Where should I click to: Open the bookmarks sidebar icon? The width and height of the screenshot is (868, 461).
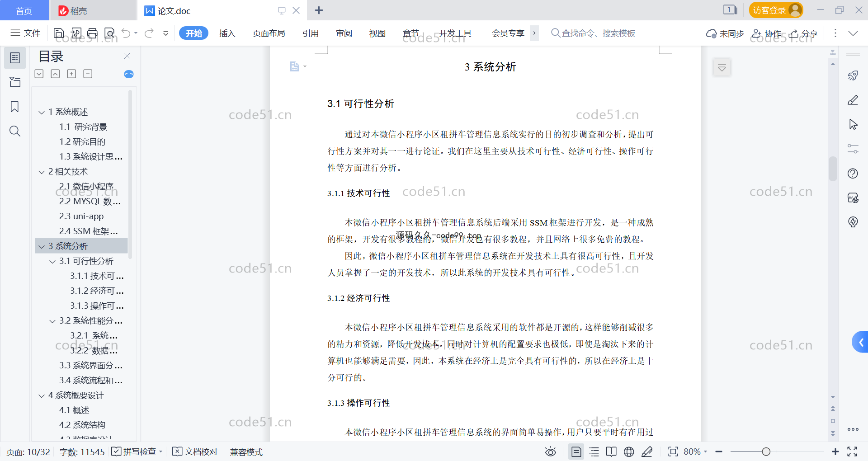(x=15, y=107)
